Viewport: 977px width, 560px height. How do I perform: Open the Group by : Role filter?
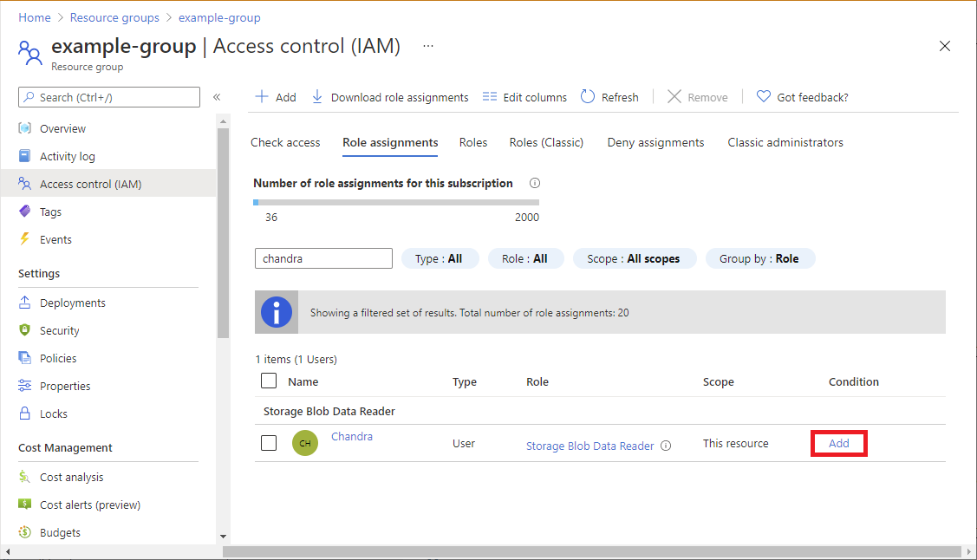tap(759, 258)
